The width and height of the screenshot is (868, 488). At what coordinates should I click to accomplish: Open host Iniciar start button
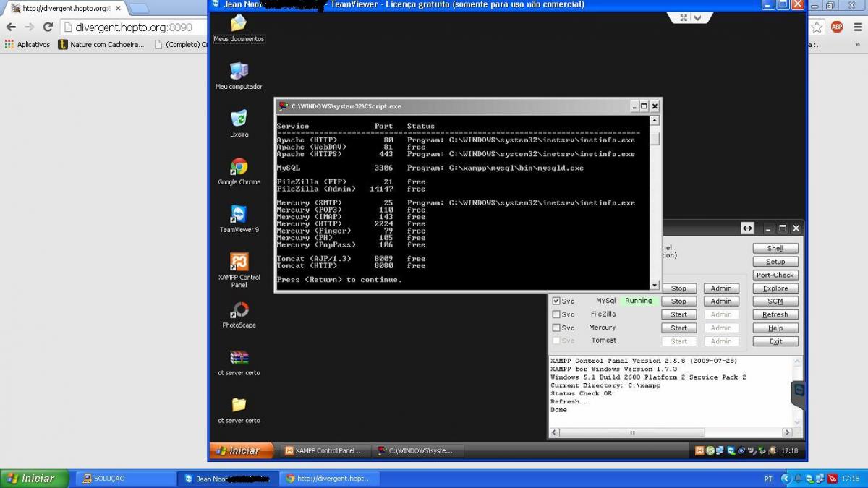pos(35,479)
